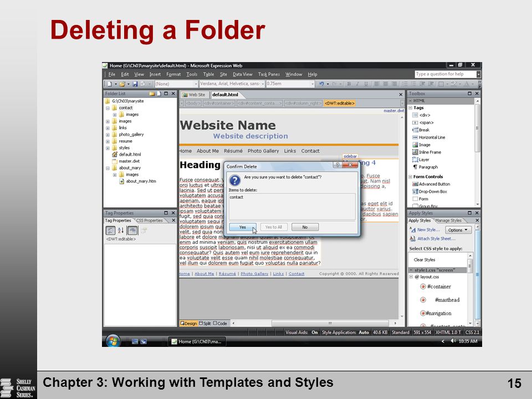This screenshot has height=399, width=532.
Task: Open the Task Panes menu
Action: coord(269,74)
